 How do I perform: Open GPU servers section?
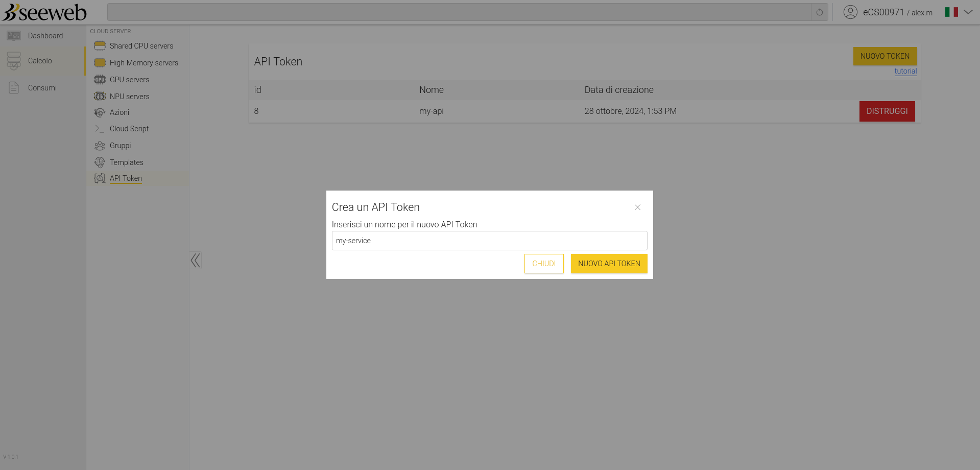click(130, 80)
